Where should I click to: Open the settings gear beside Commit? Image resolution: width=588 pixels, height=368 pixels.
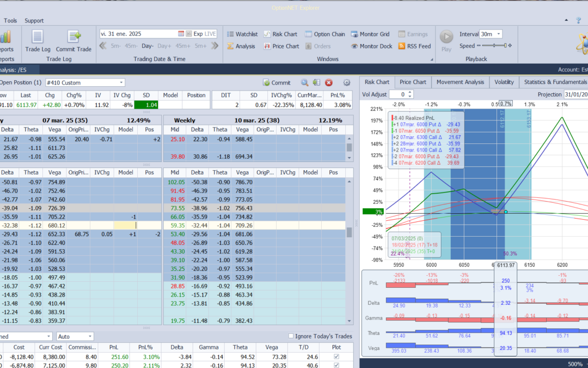346,82
